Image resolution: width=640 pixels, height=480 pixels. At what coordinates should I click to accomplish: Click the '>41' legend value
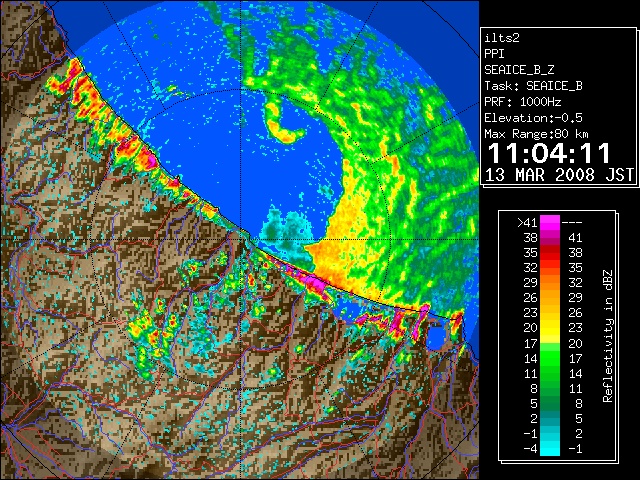pyautogui.click(x=527, y=222)
